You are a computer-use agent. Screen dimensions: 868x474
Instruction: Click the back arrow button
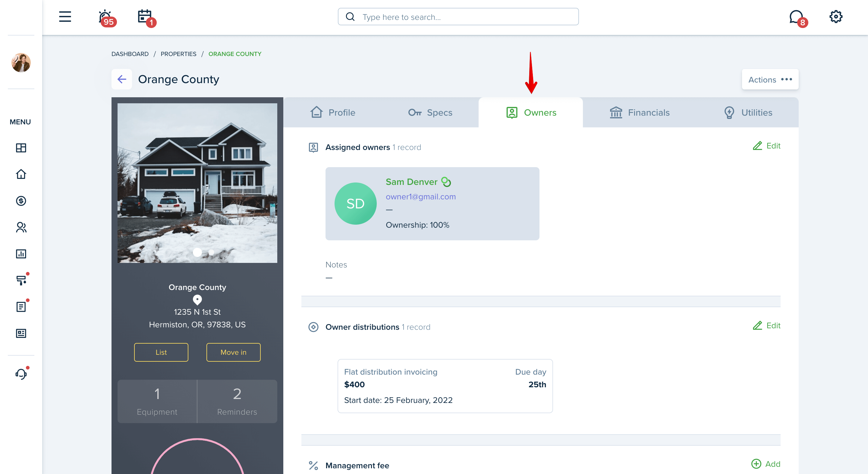pos(122,79)
